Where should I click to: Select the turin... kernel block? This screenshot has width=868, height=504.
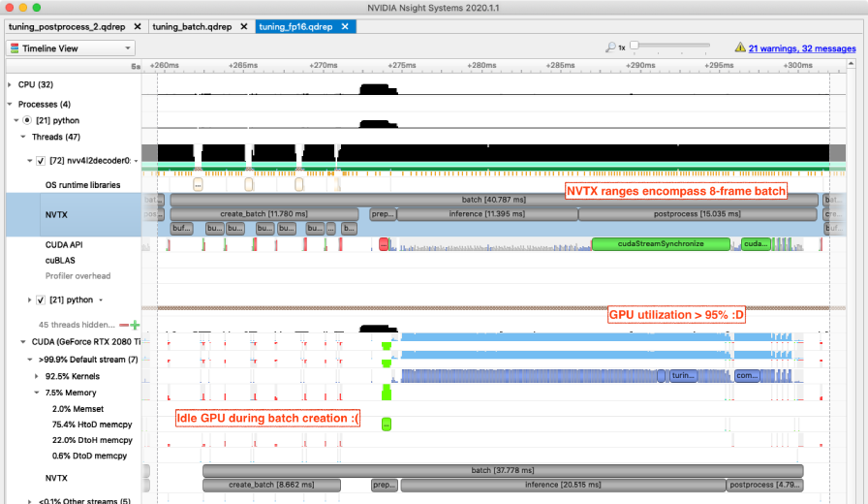pyautogui.click(x=683, y=375)
